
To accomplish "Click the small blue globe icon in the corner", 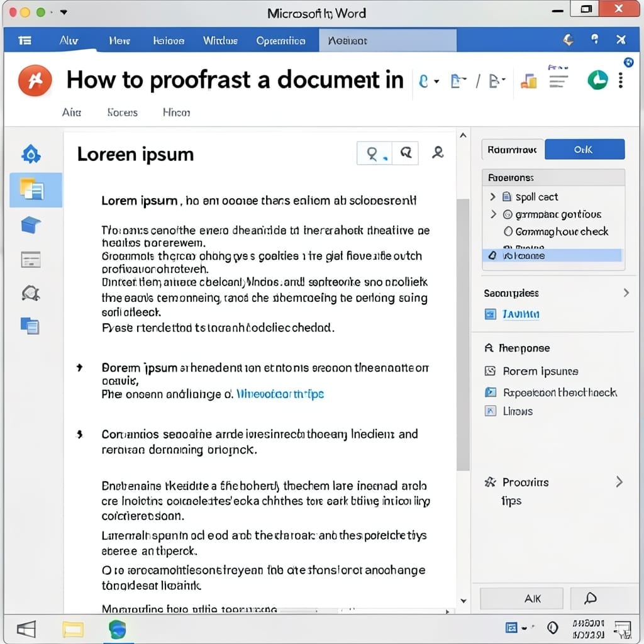I will point(628,62).
